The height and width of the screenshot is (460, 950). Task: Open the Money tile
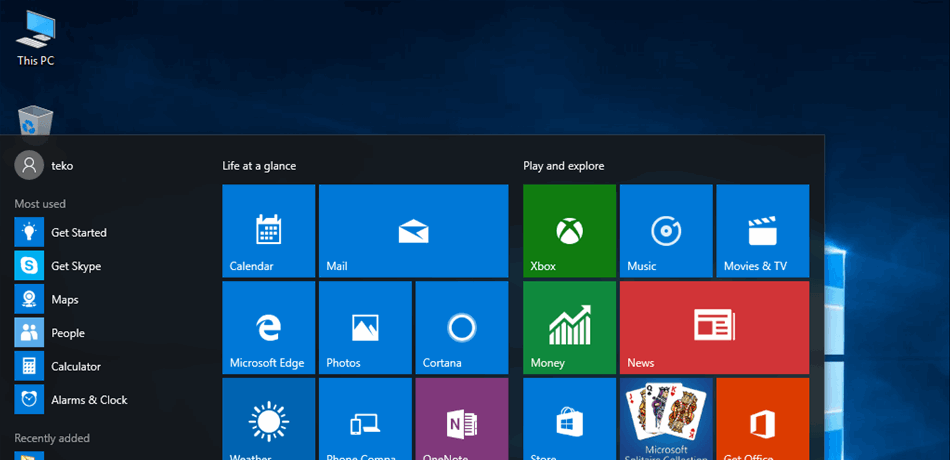click(x=570, y=327)
